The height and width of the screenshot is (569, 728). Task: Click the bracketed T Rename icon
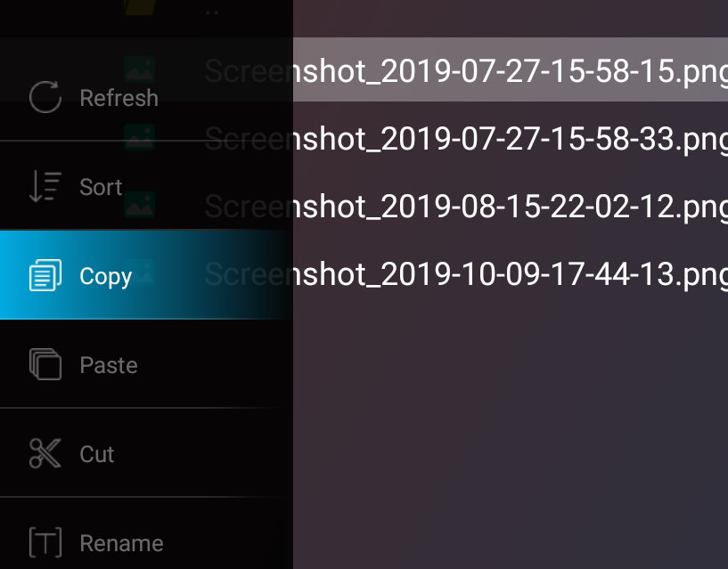pos(45,542)
